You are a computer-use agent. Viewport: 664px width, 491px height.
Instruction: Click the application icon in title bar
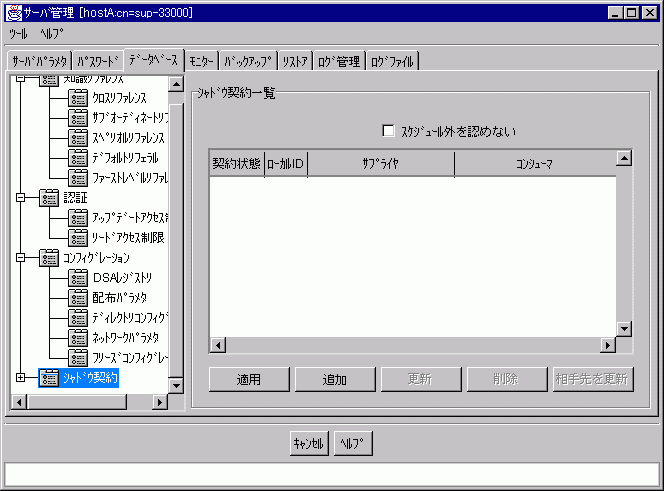pos(14,13)
